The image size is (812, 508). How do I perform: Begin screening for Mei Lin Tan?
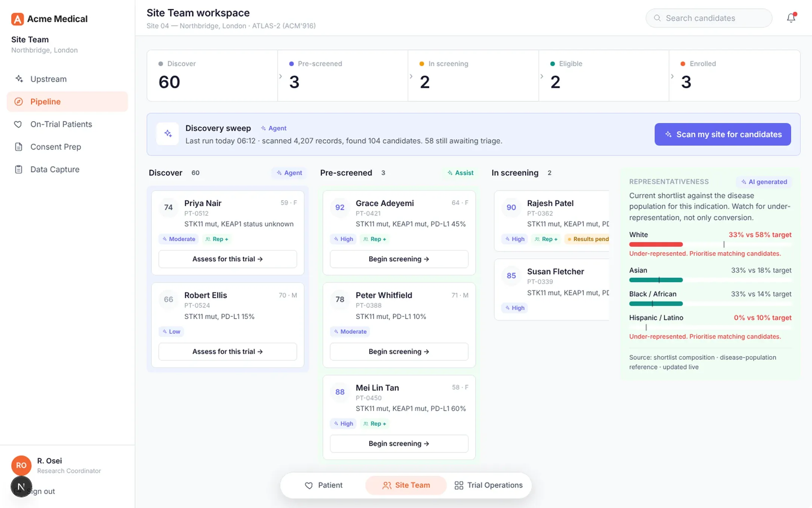pyautogui.click(x=399, y=444)
